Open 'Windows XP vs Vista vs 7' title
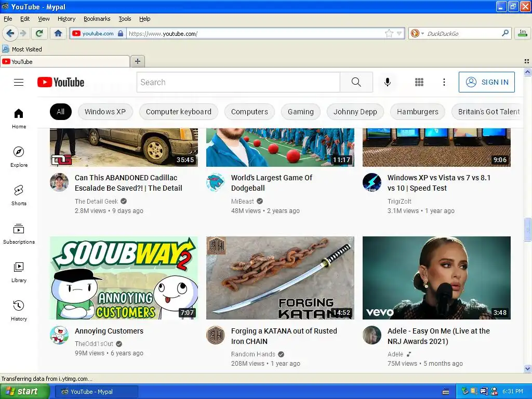Screen dimensions: 532x399 pos(438,183)
